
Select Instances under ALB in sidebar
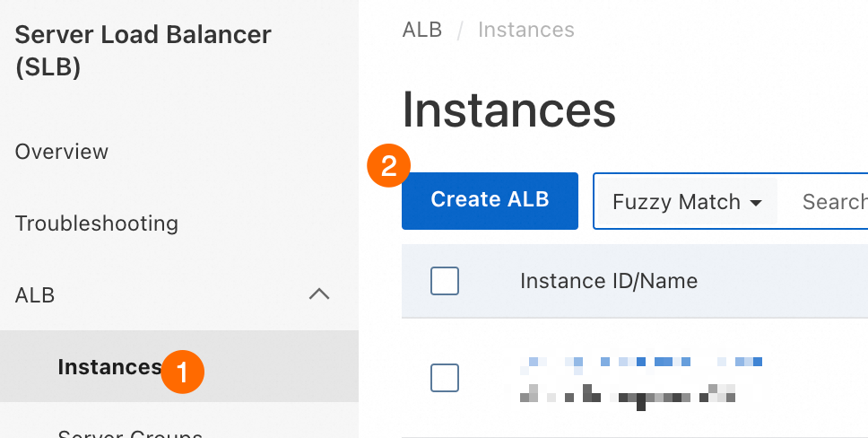(108, 366)
